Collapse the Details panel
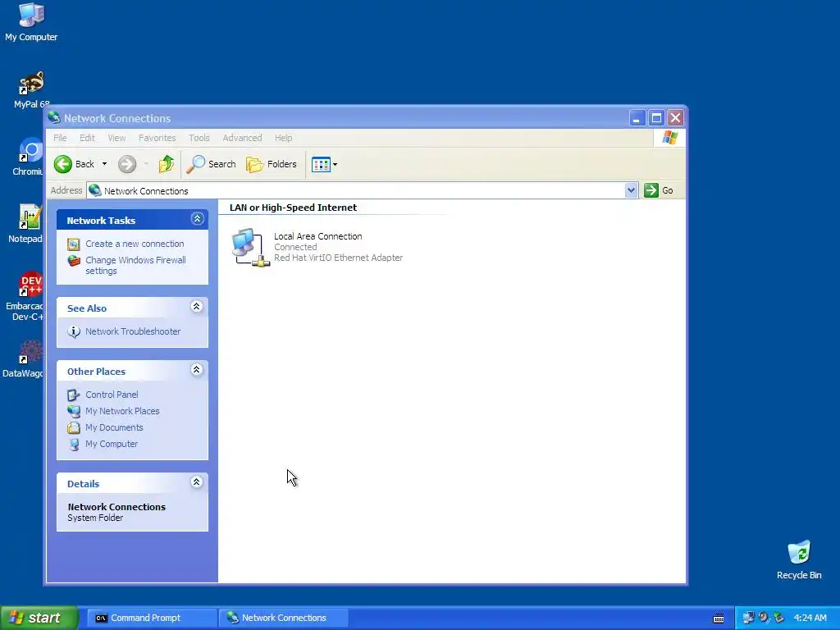The image size is (840, 630). pos(197,482)
